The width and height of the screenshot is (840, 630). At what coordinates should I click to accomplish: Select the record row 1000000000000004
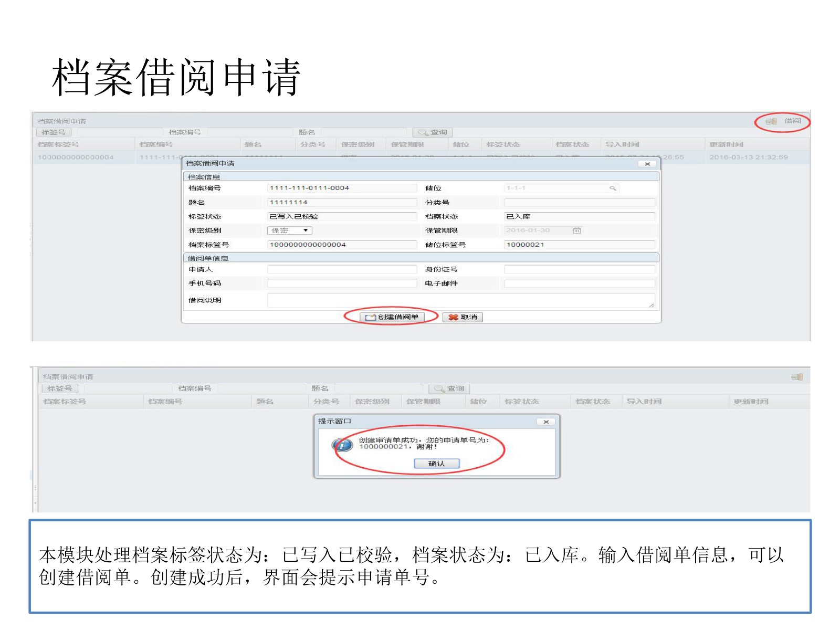tap(76, 157)
